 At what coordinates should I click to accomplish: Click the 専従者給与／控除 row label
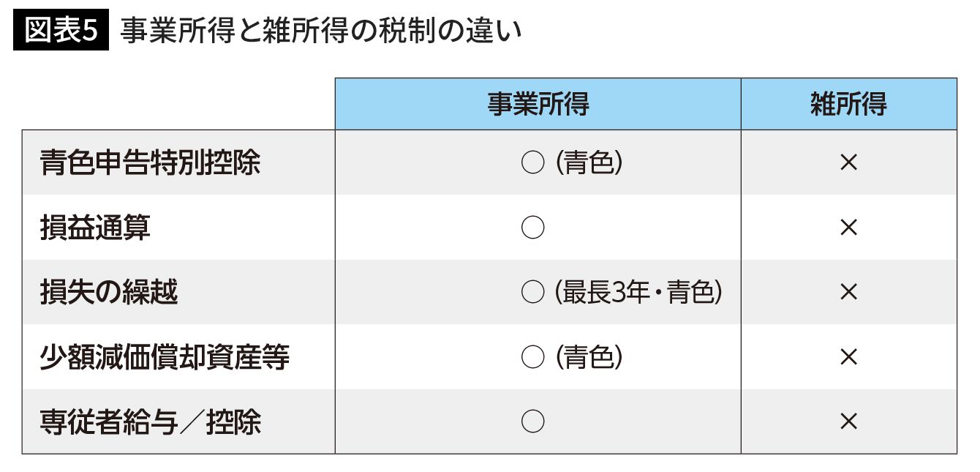pyautogui.click(x=151, y=422)
